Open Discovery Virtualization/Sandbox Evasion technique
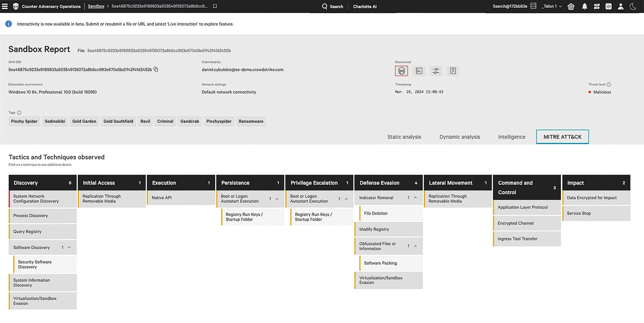Viewport: 644px width, 323px height. click(x=43, y=301)
